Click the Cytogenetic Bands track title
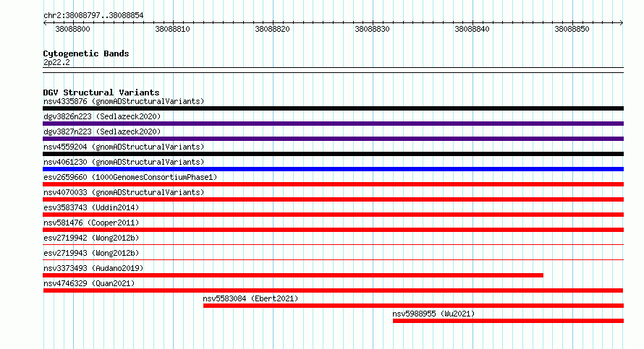The image size is (644, 349). coord(86,53)
